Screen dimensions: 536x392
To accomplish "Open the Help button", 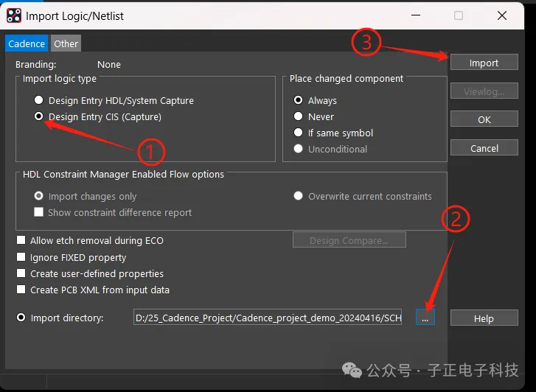I will click(x=484, y=318).
